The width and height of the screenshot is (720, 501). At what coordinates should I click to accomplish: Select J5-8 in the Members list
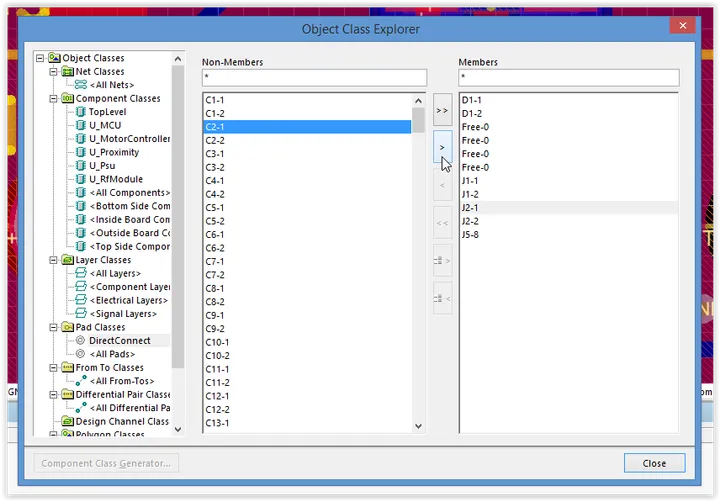click(471, 235)
